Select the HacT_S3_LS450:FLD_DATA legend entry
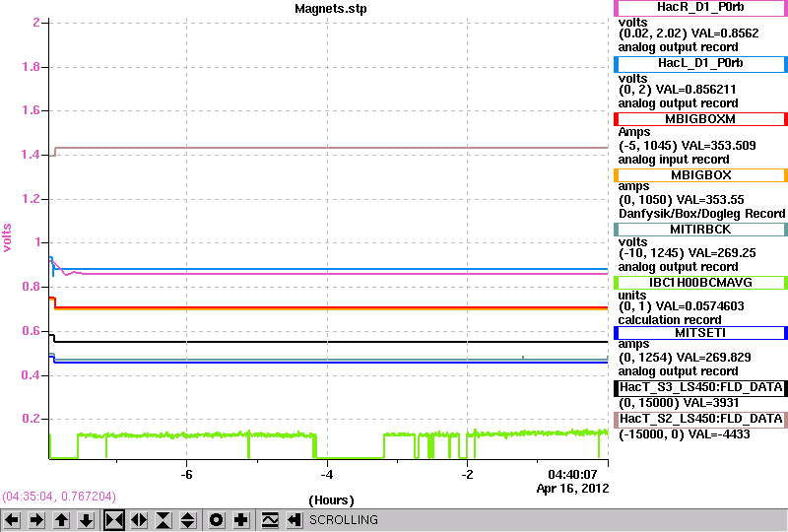The height and width of the screenshot is (532, 788). pyautogui.click(x=700, y=388)
